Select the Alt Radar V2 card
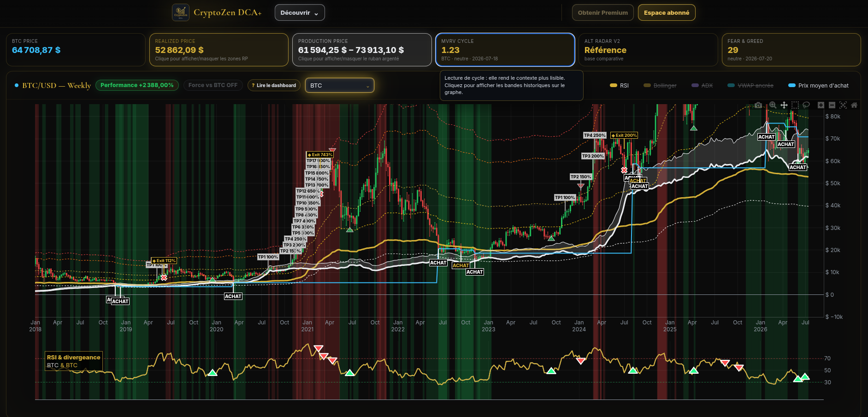This screenshot has width=868, height=417. 648,50
